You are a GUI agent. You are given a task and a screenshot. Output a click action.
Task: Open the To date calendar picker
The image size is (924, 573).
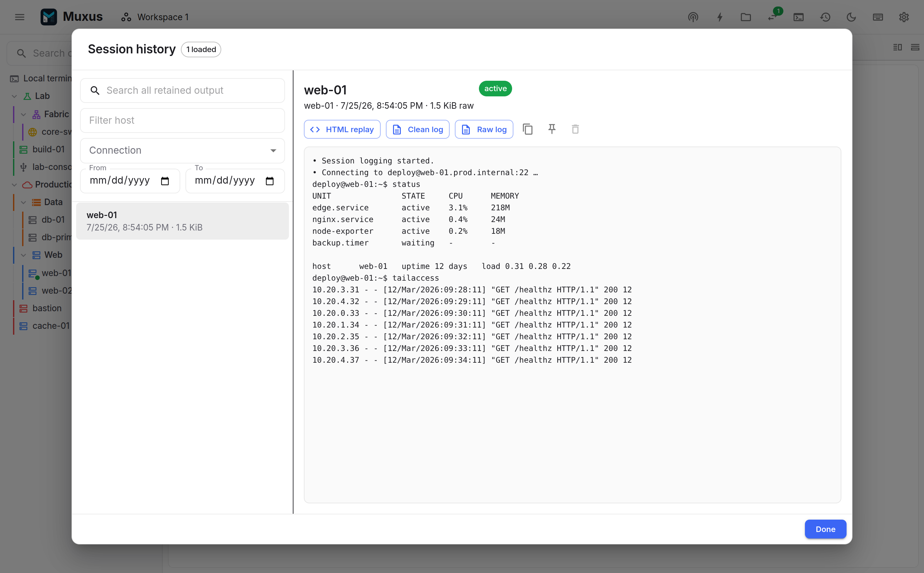point(270,181)
